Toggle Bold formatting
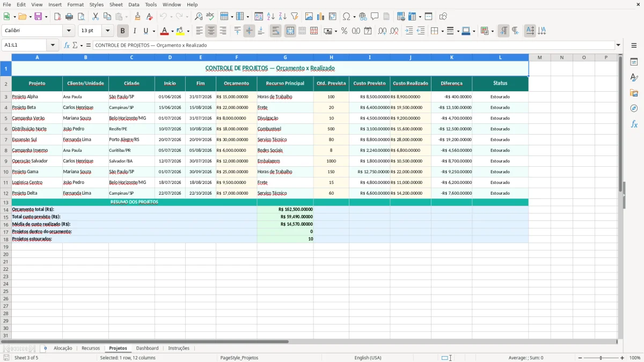Viewport: 644px width, 362px height. click(x=123, y=31)
